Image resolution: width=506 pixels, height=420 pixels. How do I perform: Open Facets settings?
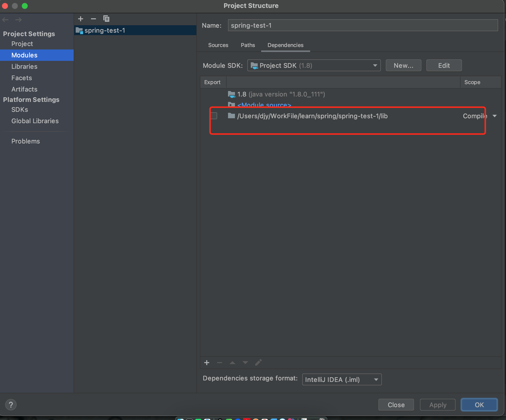22,78
